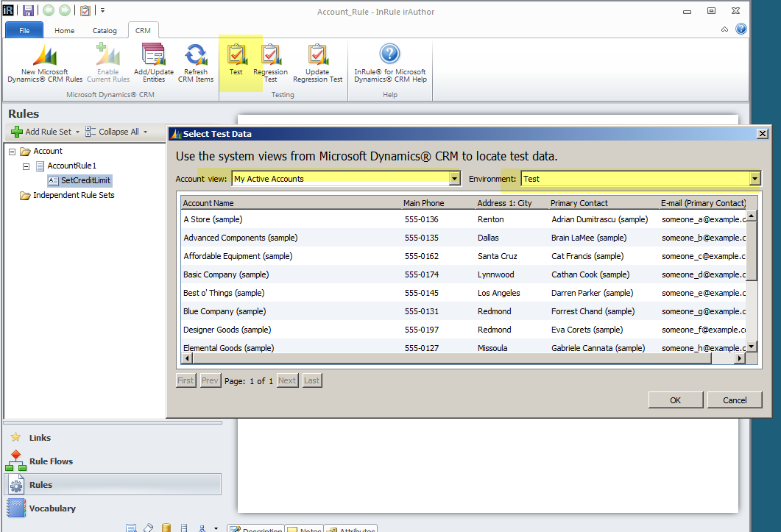The image size is (781, 532).
Task: Switch to the Home ribbon tab
Action: [x=64, y=31]
